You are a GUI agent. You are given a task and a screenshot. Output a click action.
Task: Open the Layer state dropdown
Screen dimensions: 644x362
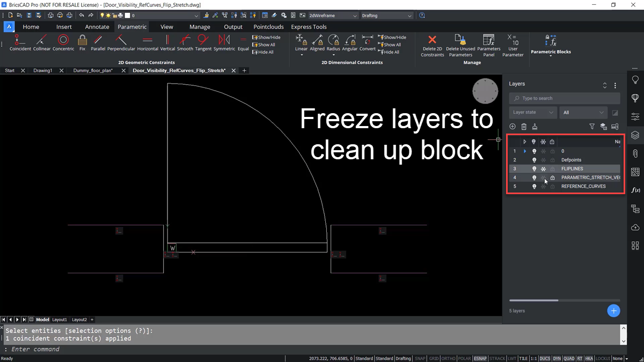[x=533, y=113]
